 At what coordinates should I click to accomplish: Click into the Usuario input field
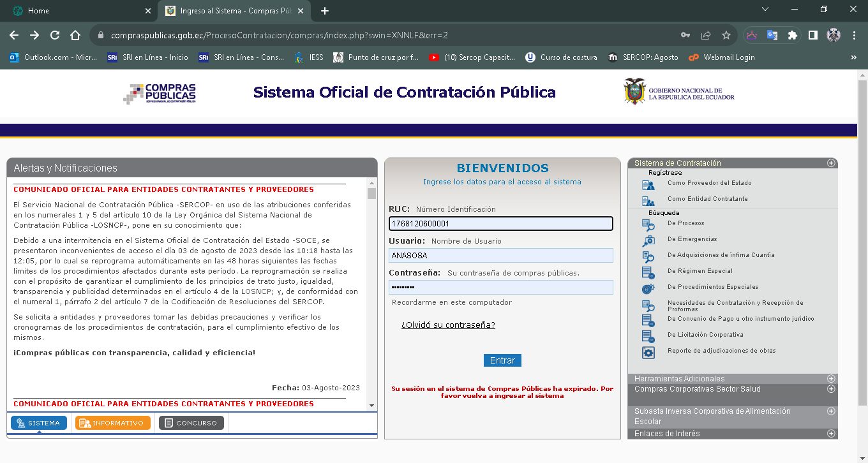point(501,256)
